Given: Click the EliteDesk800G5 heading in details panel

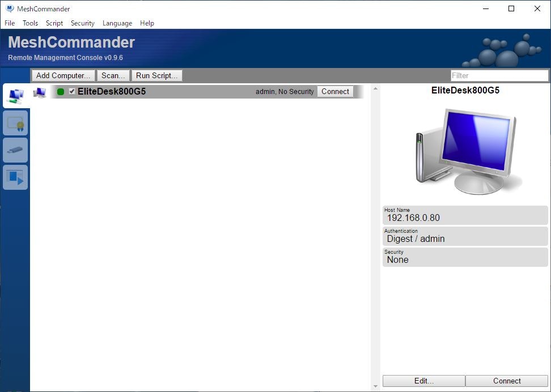Looking at the screenshot, I should pyautogui.click(x=465, y=90).
